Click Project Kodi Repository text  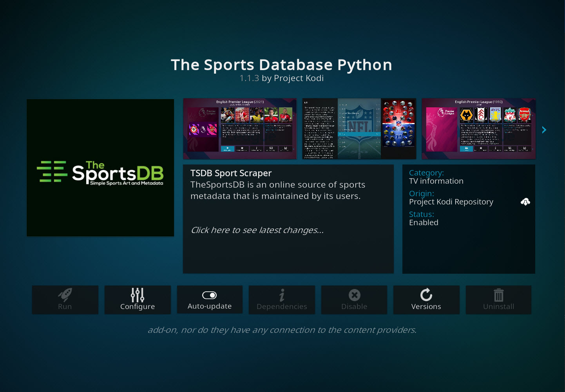pyautogui.click(x=451, y=202)
